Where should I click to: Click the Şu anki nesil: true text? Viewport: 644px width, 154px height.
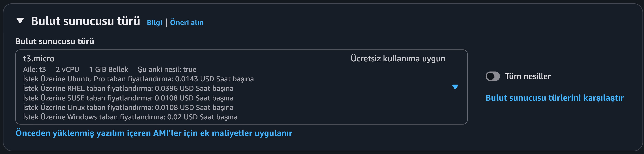tap(167, 69)
